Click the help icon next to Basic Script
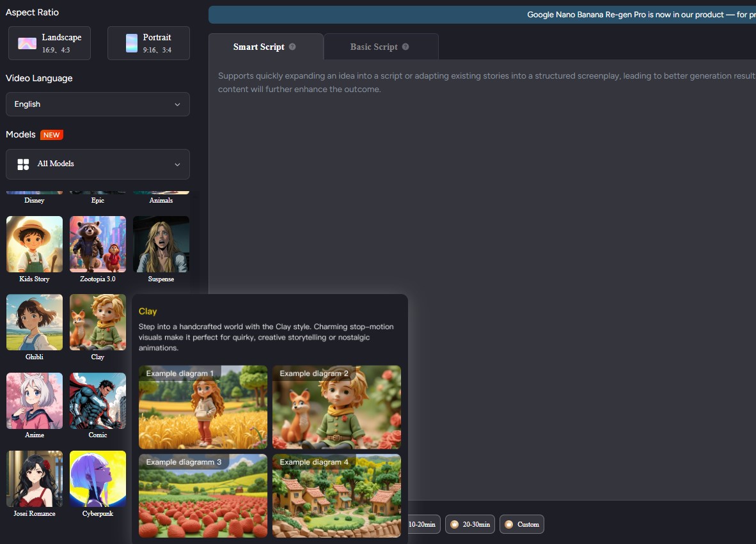The image size is (756, 544). (x=406, y=47)
